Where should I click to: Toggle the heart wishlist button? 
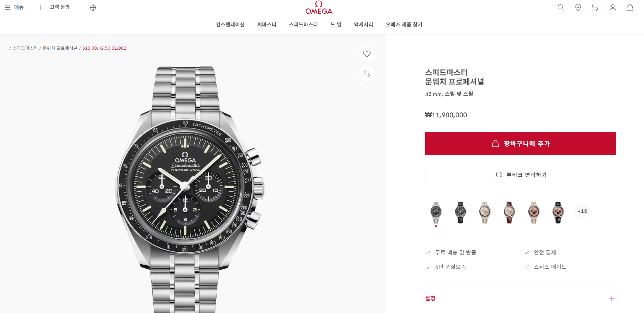367,54
